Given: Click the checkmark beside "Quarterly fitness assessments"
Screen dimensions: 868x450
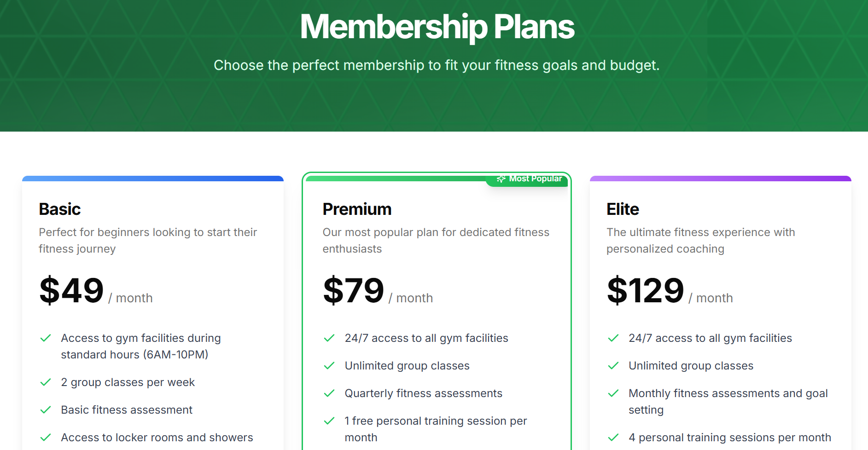Looking at the screenshot, I should [x=329, y=393].
